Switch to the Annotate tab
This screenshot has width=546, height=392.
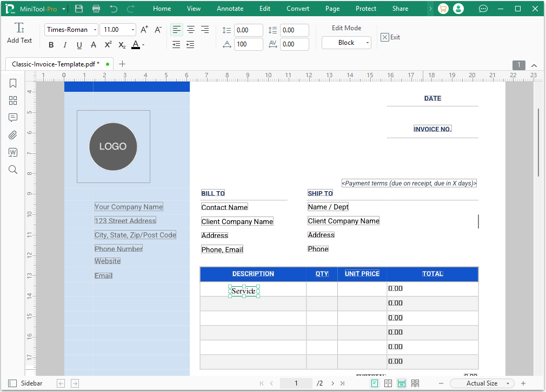point(230,8)
